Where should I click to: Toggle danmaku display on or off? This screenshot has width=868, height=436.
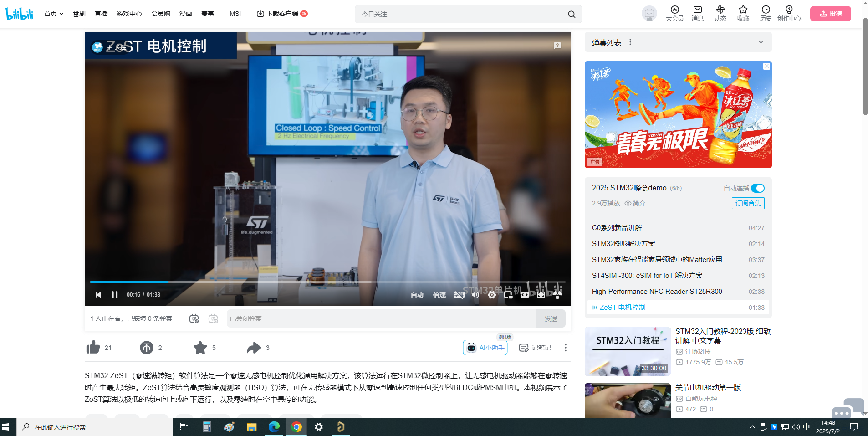194,318
